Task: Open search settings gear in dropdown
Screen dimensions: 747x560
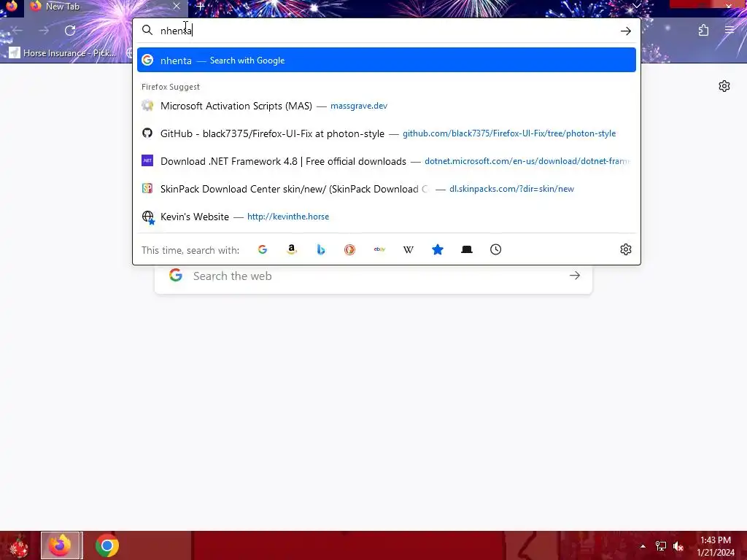Action: (625, 249)
